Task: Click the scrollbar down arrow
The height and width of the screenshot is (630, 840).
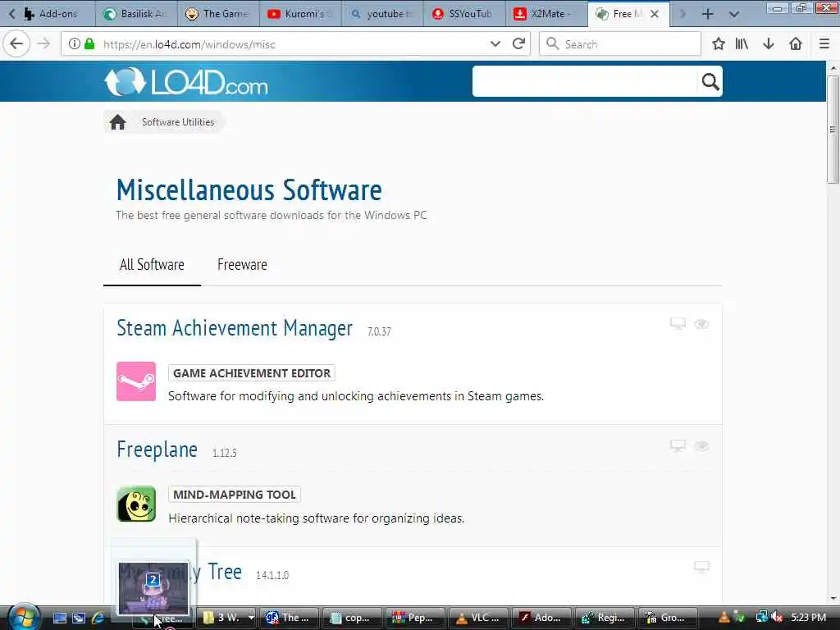Action: pos(833,598)
